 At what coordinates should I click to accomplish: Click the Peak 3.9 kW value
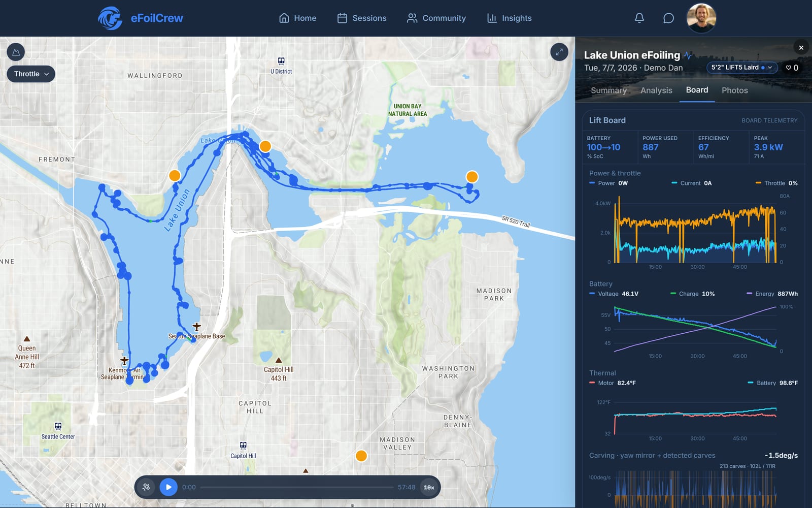tap(768, 147)
